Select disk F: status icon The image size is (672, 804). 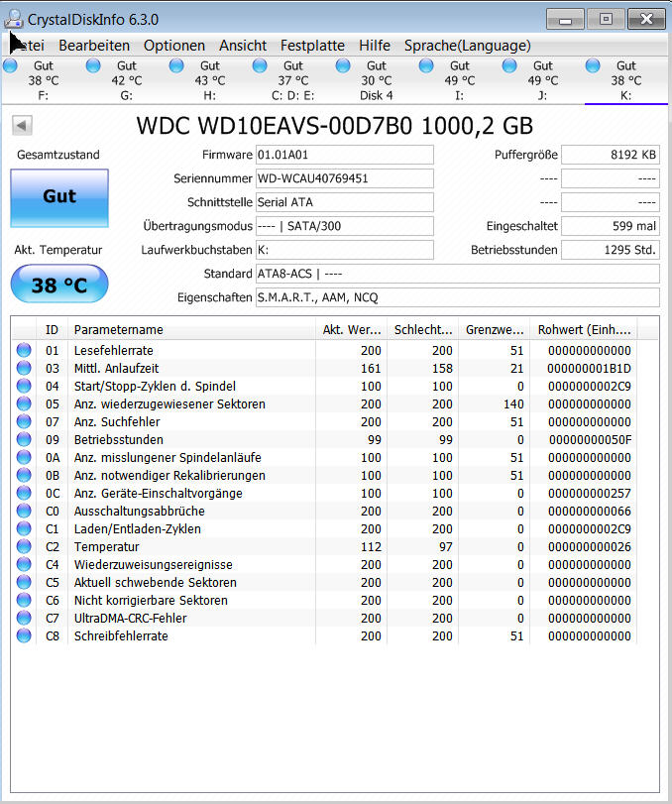coord(10,65)
